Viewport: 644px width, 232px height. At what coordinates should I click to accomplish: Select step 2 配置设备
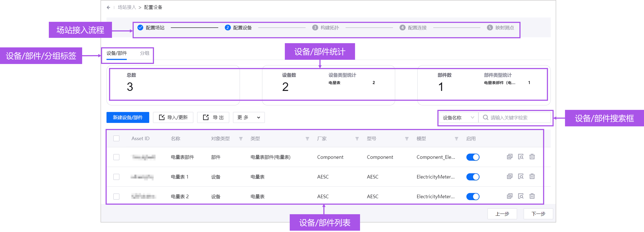click(238, 28)
